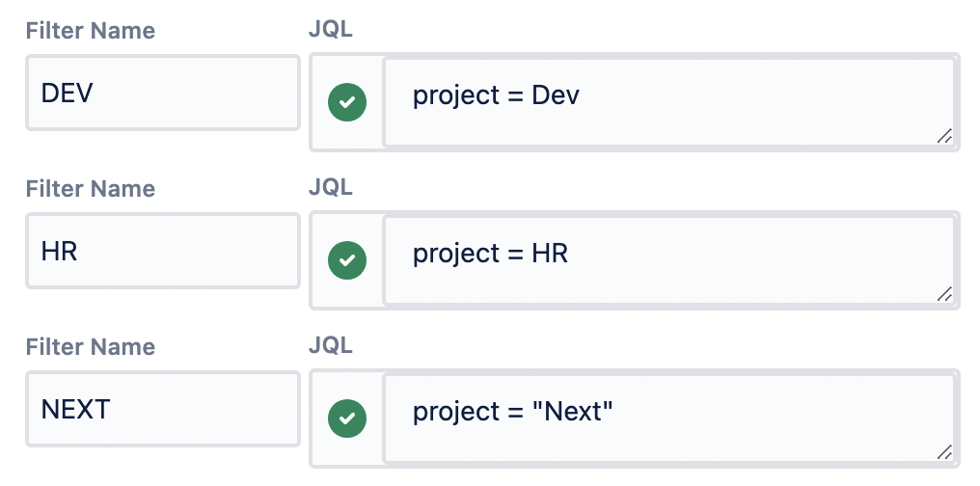Click the JQL label above the "Next" query
The image size is (980, 486).
[331, 346]
